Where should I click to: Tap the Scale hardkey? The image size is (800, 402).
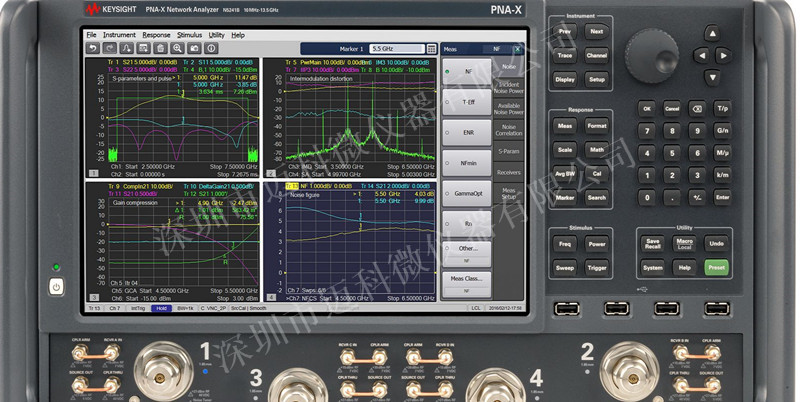(564, 150)
